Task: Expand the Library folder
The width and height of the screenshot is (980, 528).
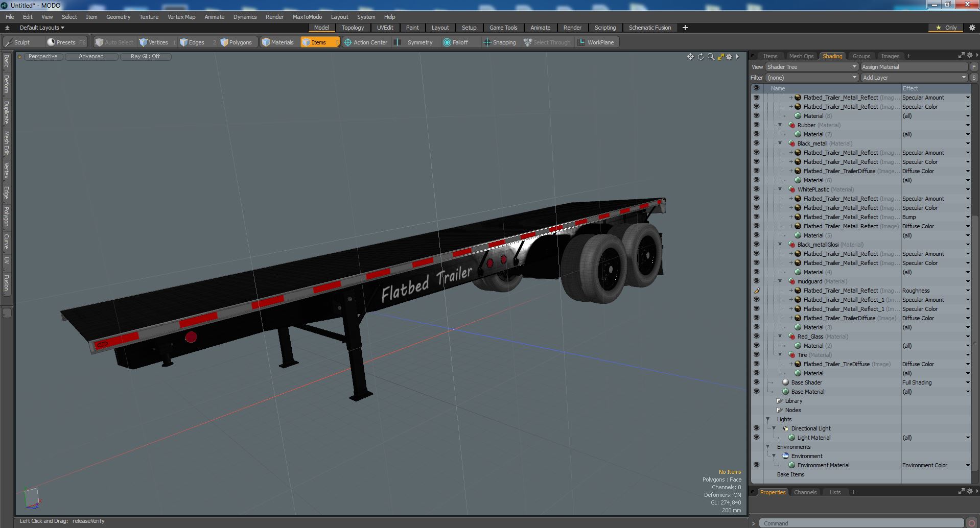Action: pyautogui.click(x=779, y=401)
